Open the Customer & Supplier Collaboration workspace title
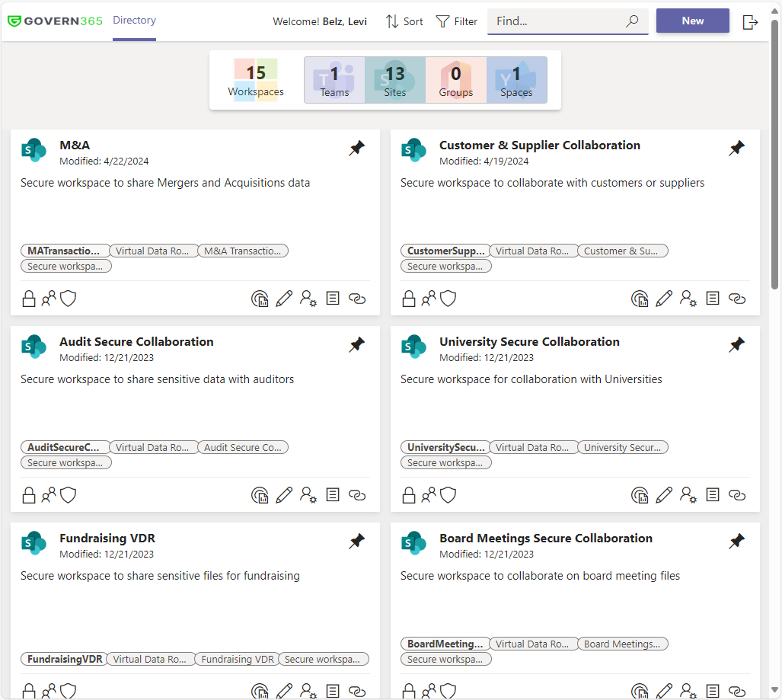The image size is (782, 700). pyautogui.click(x=539, y=145)
